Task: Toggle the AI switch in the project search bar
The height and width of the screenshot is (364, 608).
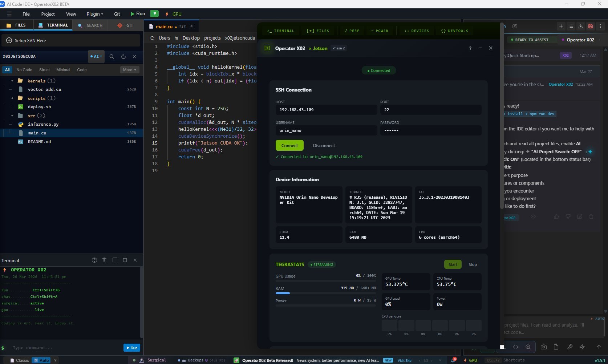Action: 96,56
